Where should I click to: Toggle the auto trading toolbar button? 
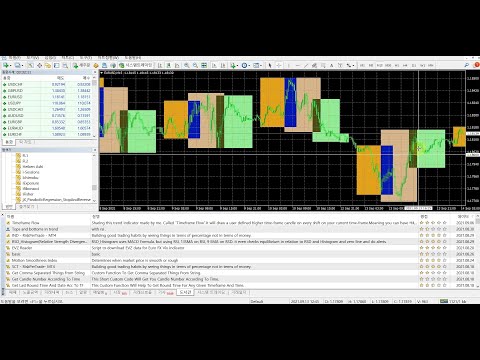[x=136, y=66]
